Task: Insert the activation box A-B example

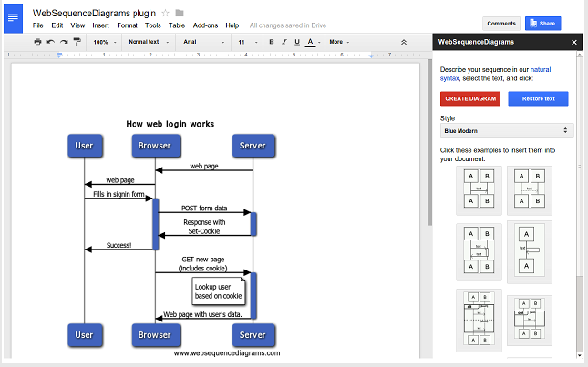Action: [x=479, y=252]
